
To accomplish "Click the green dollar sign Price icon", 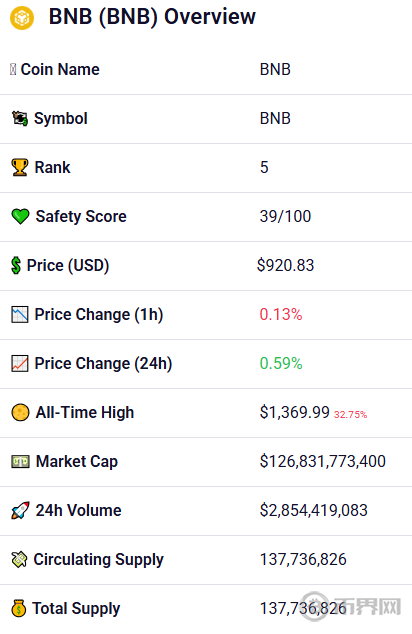I will coord(16,265).
